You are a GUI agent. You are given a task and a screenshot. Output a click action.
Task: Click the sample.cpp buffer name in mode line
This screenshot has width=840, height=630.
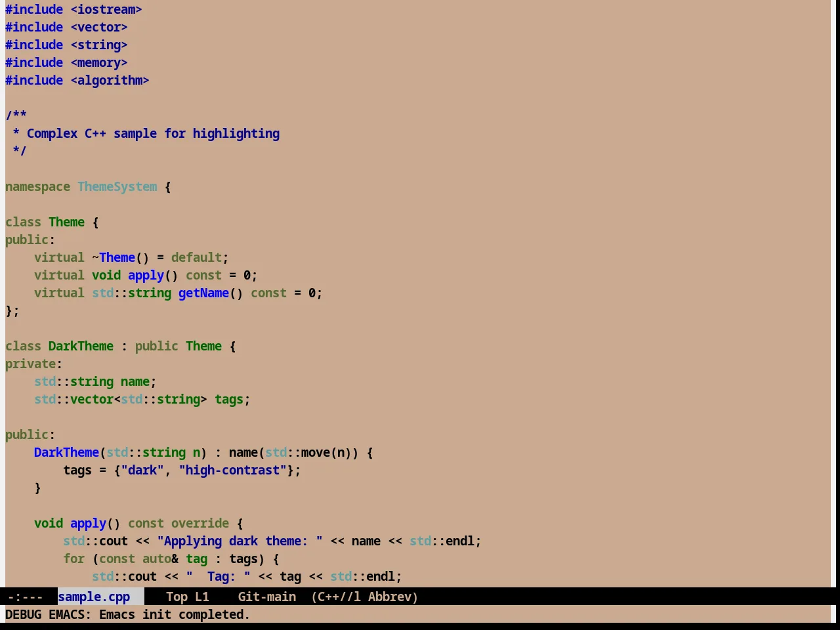pos(94,597)
